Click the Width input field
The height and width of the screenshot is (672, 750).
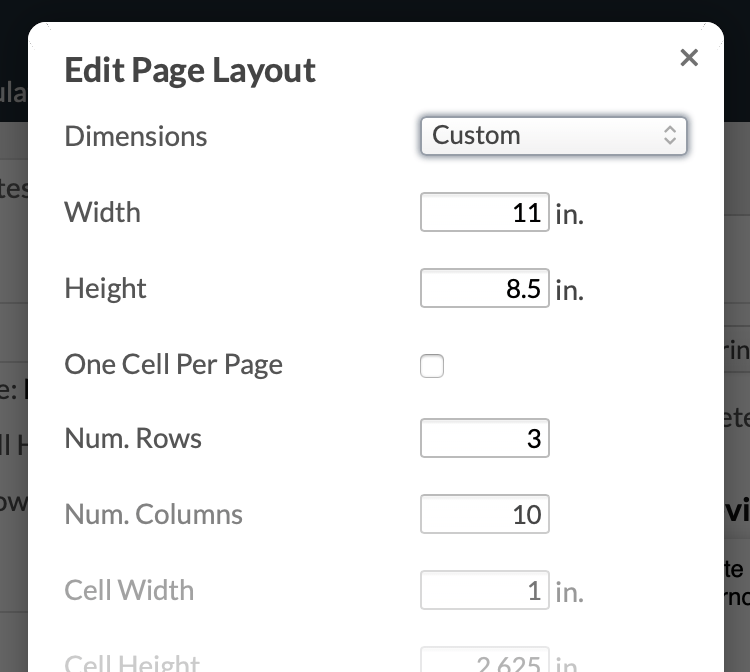485,213
